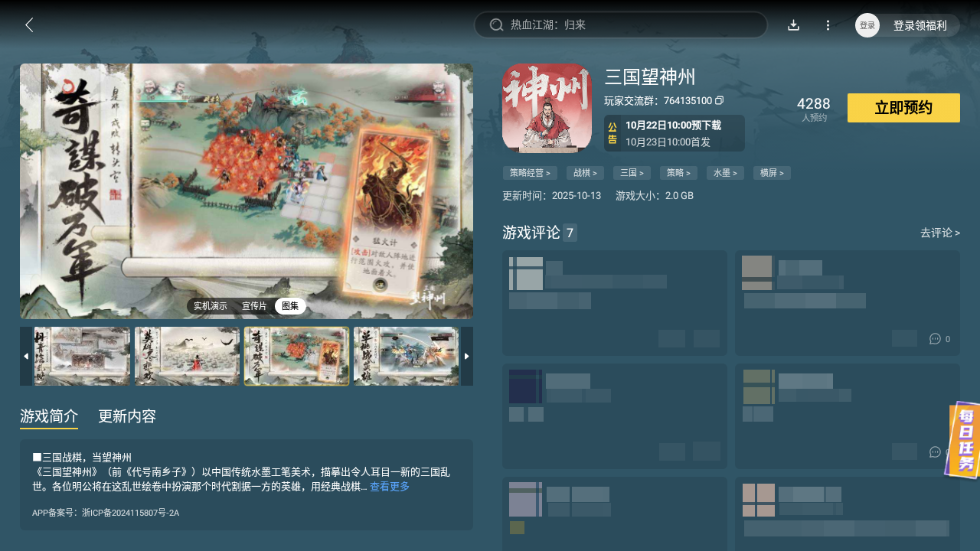Click the 登录 avatar circle
The image size is (980, 551).
(867, 24)
